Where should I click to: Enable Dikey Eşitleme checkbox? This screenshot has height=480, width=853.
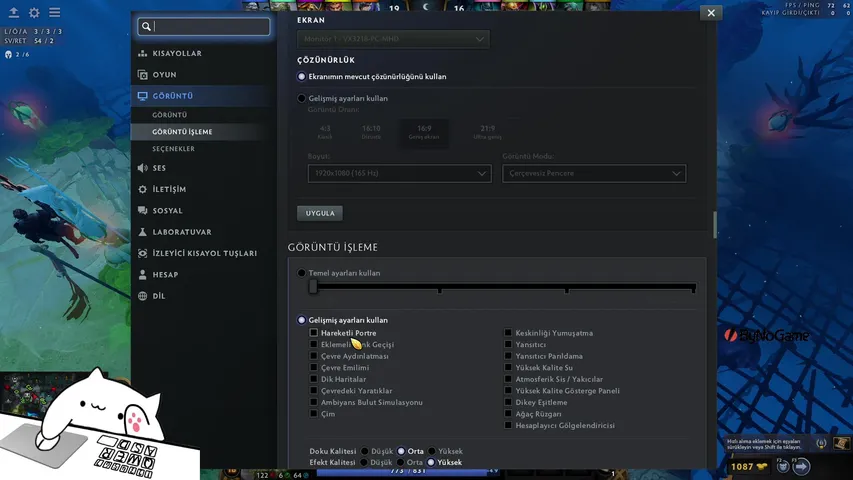[x=508, y=402]
